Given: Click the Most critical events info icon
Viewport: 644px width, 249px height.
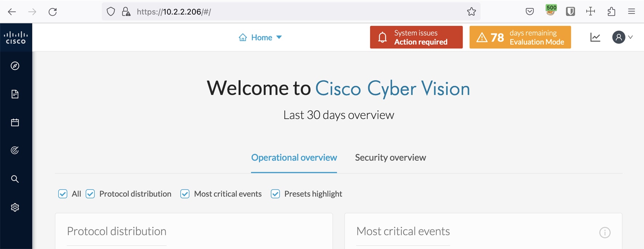Looking at the screenshot, I should click(605, 232).
